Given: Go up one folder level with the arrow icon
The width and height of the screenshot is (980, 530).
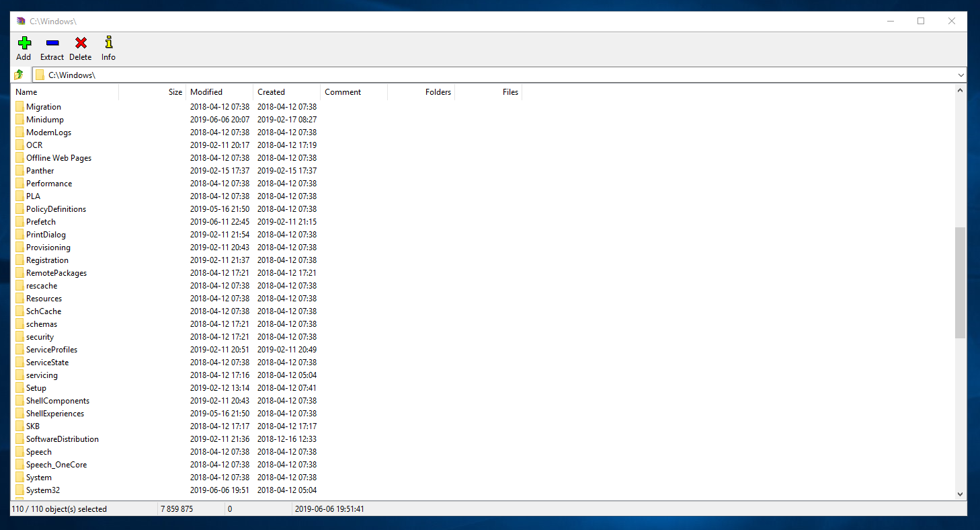Looking at the screenshot, I should click(19, 75).
